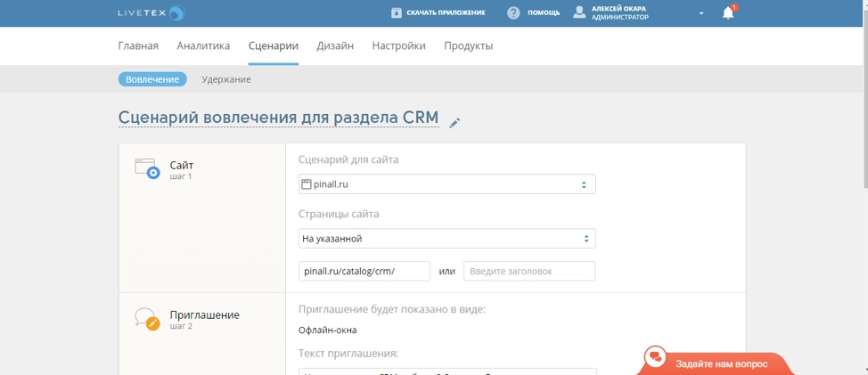The width and height of the screenshot is (868, 375).
Task: Click the download application icon
Action: 397,12
